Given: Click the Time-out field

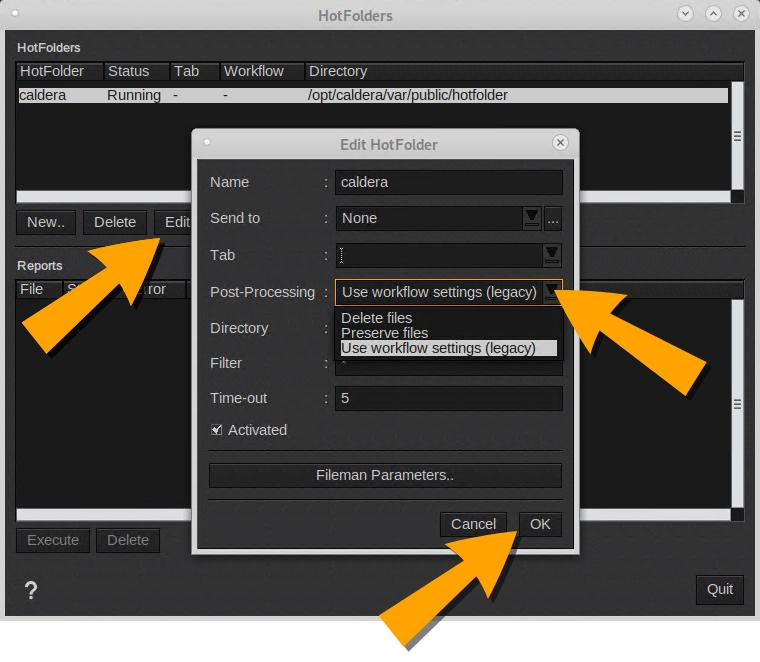Looking at the screenshot, I should click(448, 398).
